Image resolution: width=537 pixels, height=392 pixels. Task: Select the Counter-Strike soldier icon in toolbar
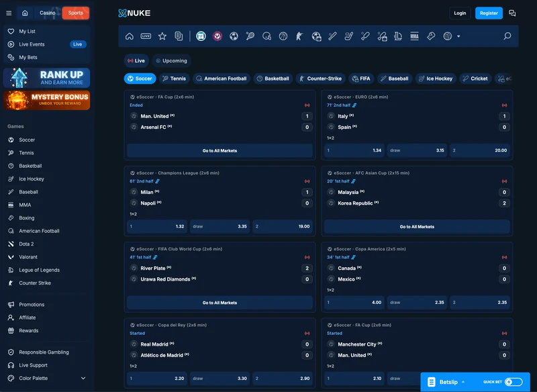click(x=299, y=36)
